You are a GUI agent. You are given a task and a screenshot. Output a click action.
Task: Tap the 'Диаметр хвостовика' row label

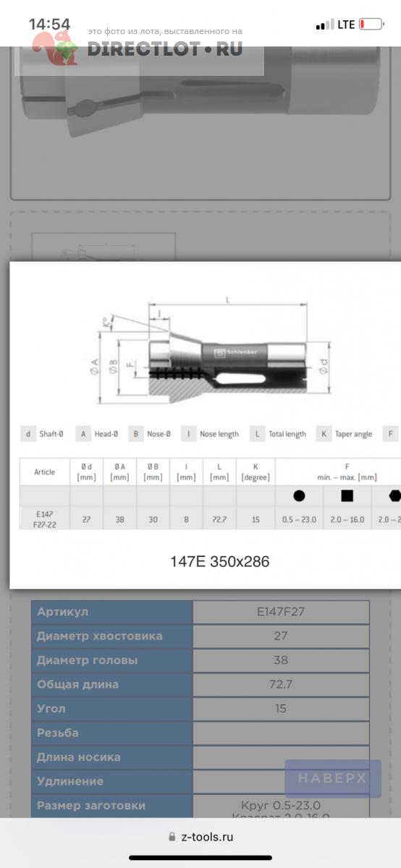[111, 636]
